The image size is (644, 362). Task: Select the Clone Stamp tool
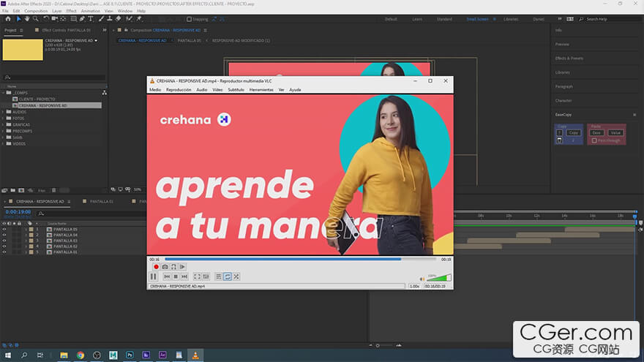coord(110,19)
